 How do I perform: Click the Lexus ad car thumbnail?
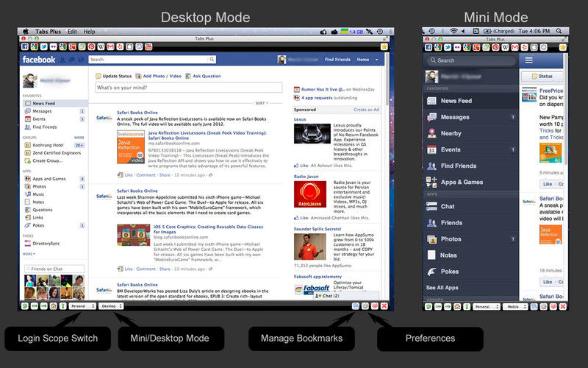312,134
